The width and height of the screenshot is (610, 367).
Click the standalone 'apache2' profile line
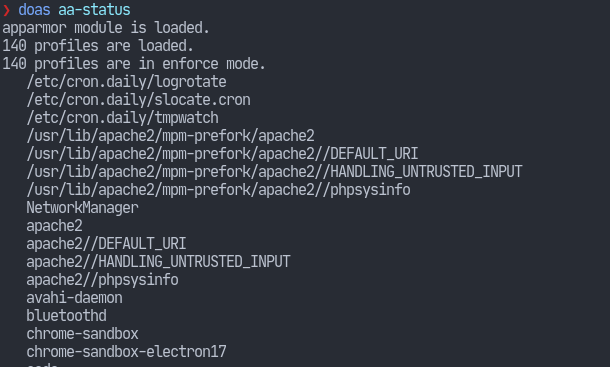(54, 226)
